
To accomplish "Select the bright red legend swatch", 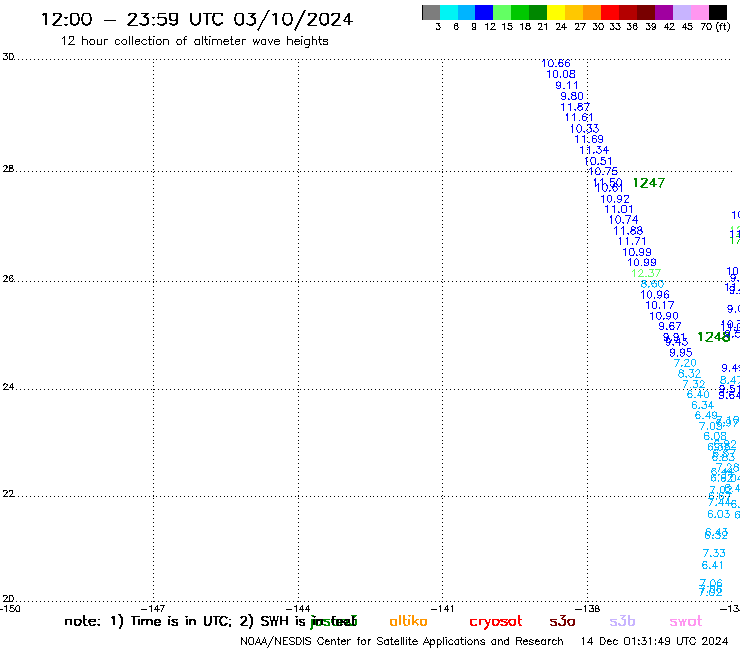I will click(610, 12).
